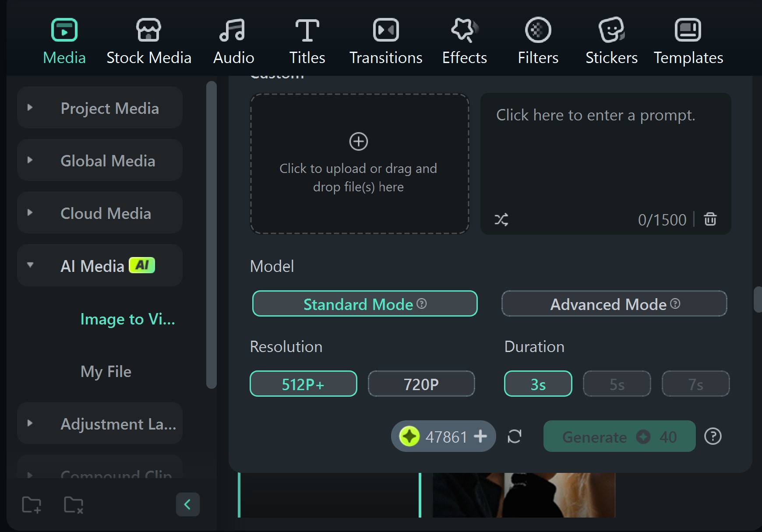Select the dark thumbnail with the teal border
Viewport: 762px width, 532px height.
pos(330,495)
